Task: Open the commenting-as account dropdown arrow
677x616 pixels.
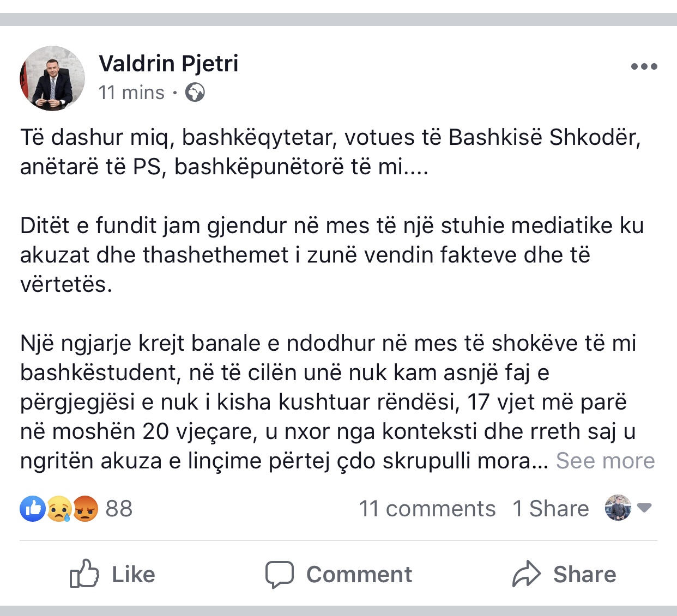Action: pyautogui.click(x=644, y=508)
